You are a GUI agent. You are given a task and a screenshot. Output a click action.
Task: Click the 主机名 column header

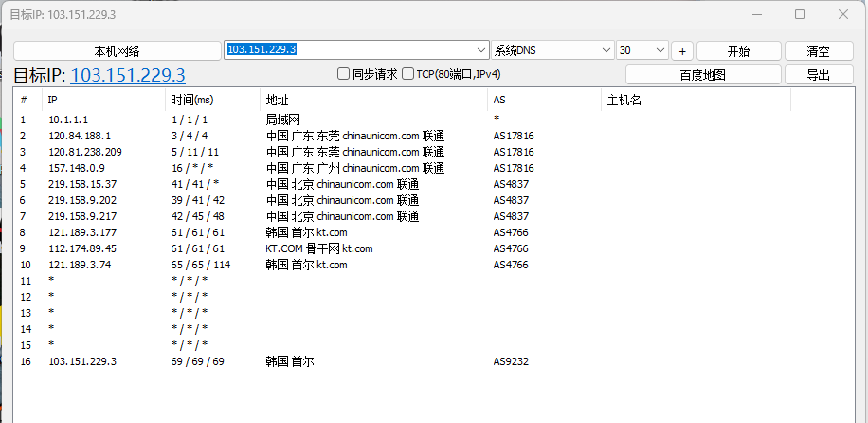[696, 101]
